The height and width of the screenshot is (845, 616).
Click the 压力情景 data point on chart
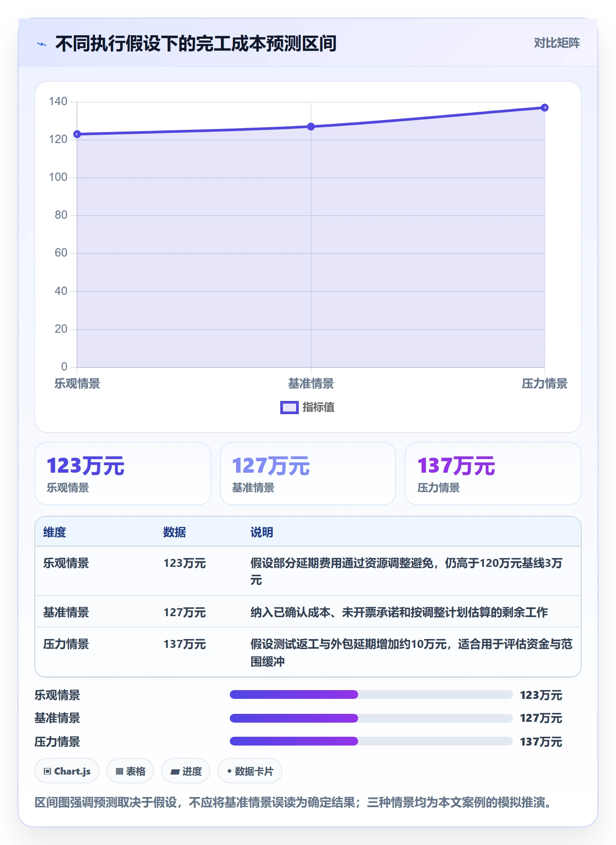pos(545,108)
